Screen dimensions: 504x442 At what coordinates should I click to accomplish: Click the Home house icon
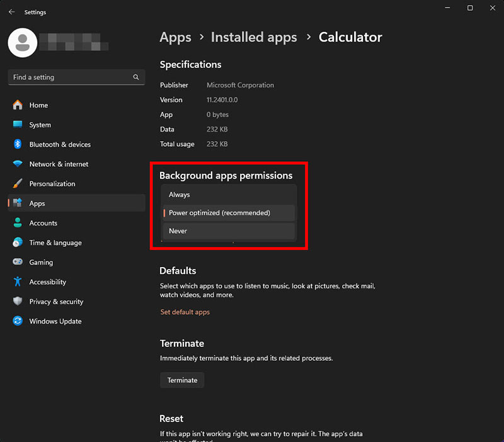coord(18,105)
